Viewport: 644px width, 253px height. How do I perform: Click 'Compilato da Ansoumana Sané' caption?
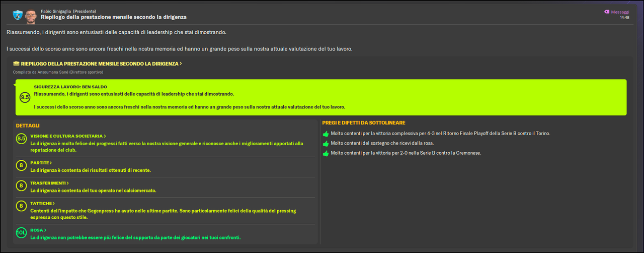[58, 72]
